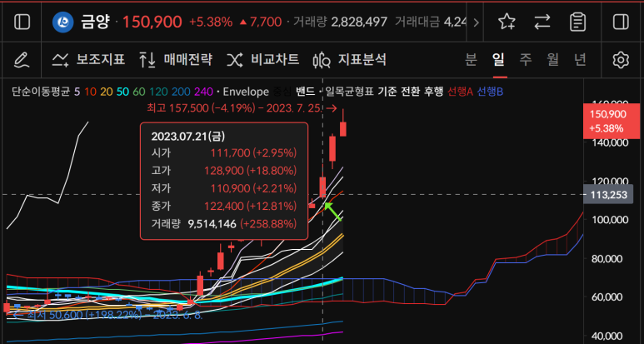This screenshot has width=644, height=344.
Task: Toggle 선행B span legend item
Action: tap(490, 92)
